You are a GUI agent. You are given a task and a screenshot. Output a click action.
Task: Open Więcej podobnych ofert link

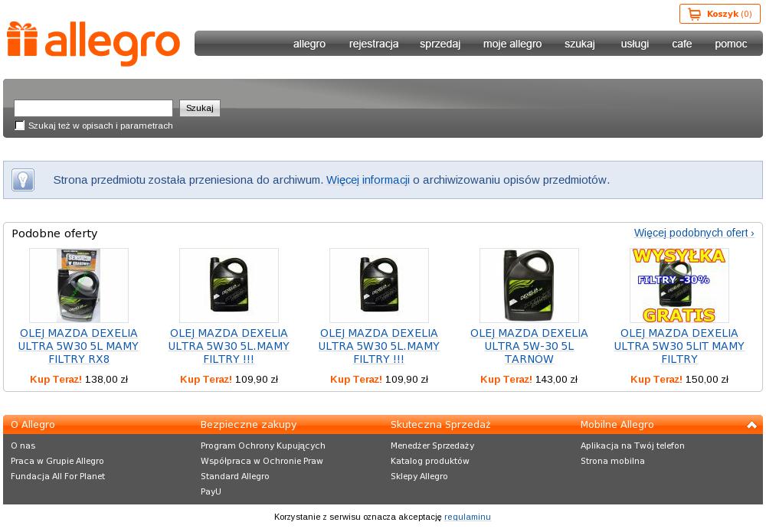694,233
